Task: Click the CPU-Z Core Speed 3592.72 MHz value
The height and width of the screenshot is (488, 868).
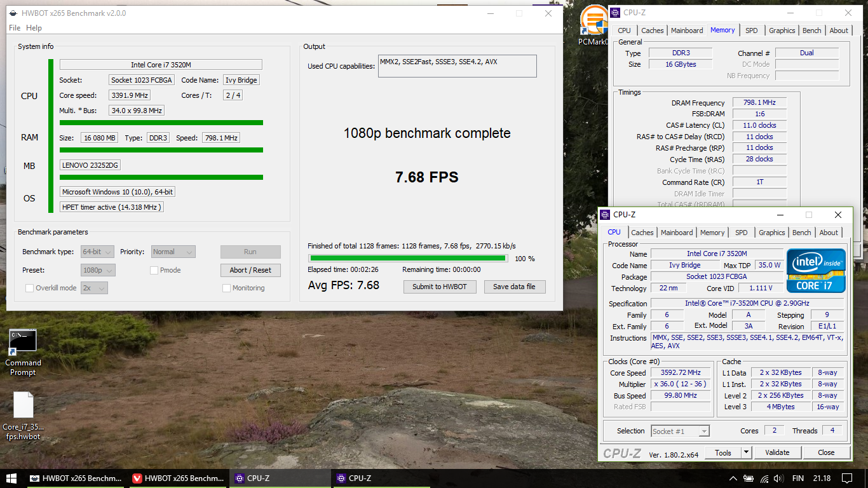Action: click(x=681, y=373)
